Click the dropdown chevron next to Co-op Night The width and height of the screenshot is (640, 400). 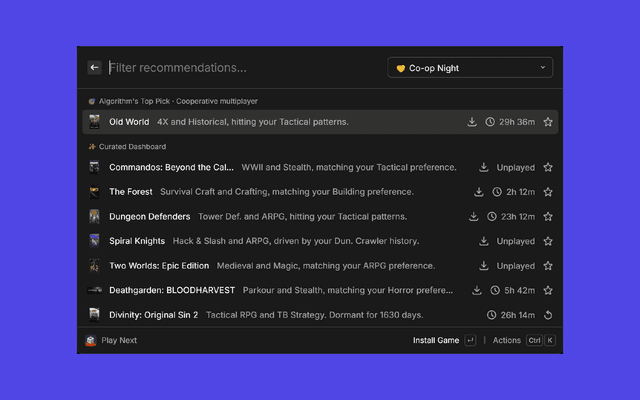click(x=542, y=67)
